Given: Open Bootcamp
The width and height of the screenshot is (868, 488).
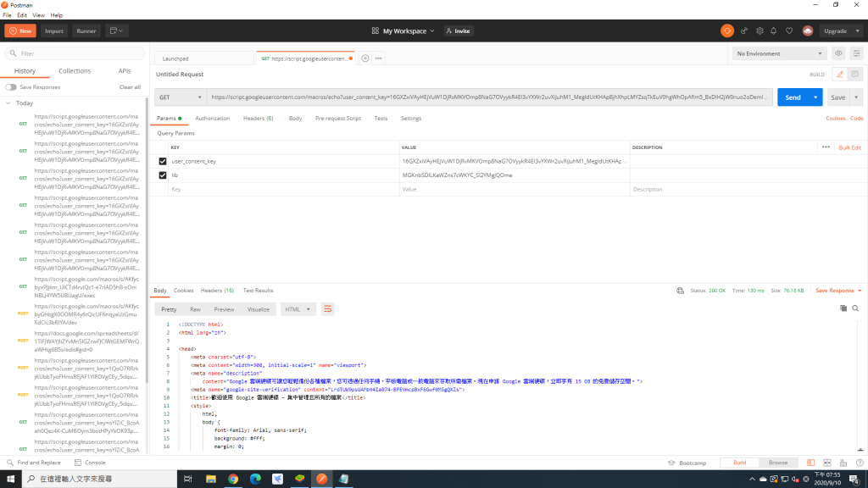Looking at the screenshot, I should (x=687, y=463).
